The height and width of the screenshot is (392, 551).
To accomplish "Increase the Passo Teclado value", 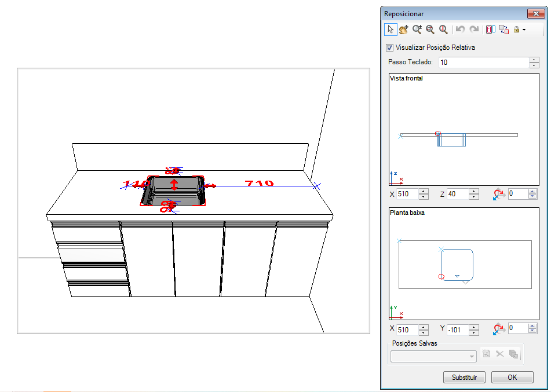I will pyautogui.click(x=534, y=60).
